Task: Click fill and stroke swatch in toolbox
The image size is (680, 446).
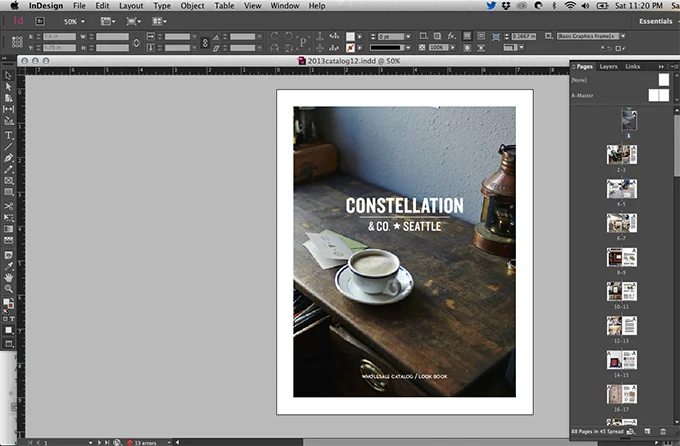Action: pos(8,304)
